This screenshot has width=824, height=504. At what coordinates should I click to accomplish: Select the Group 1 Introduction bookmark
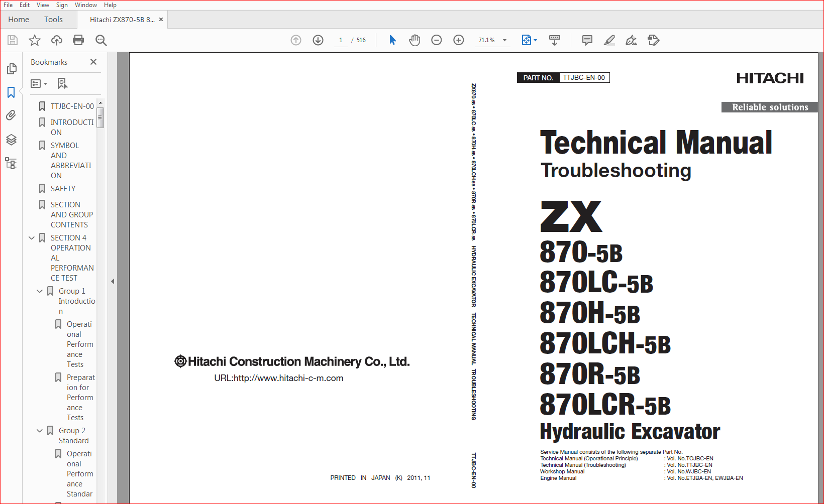click(x=77, y=301)
